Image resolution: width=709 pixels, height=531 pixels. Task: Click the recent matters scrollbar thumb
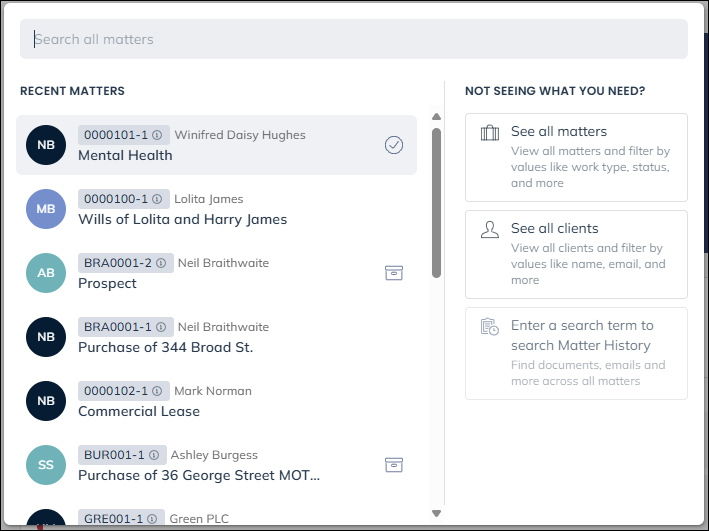(x=436, y=203)
